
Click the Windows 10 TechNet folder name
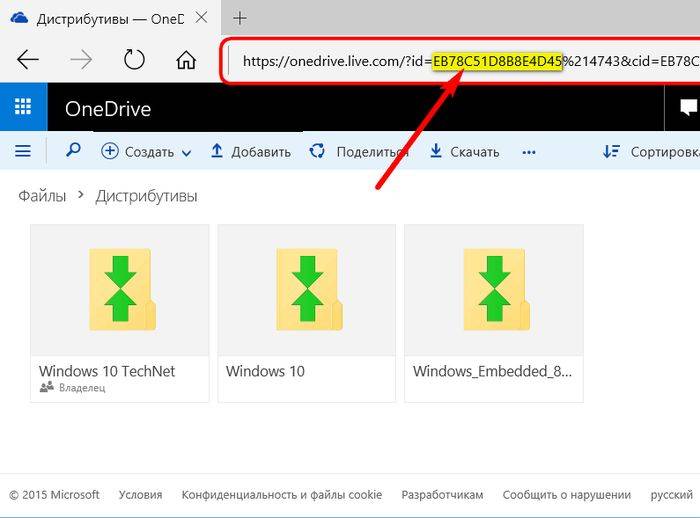pos(107,371)
